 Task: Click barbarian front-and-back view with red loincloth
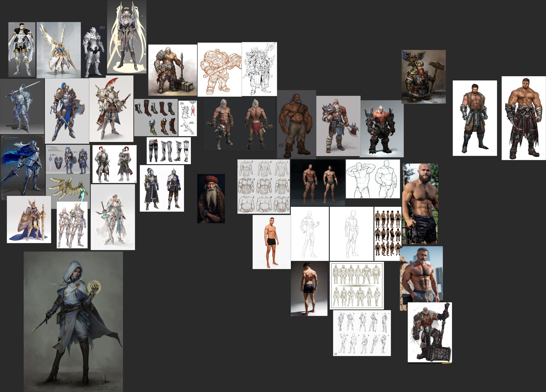(x=239, y=124)
